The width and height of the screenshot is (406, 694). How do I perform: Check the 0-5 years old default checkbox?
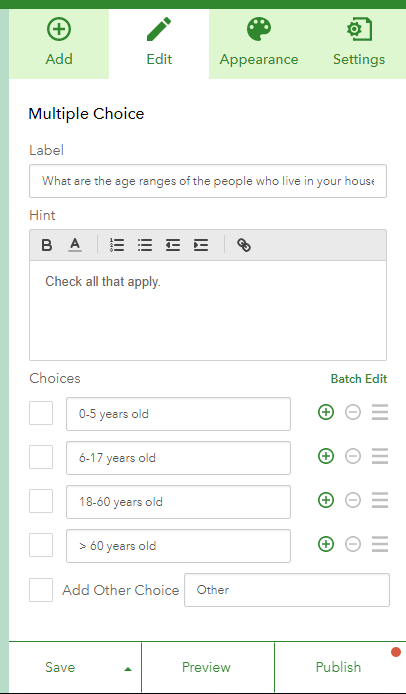[x=41, y=413]
